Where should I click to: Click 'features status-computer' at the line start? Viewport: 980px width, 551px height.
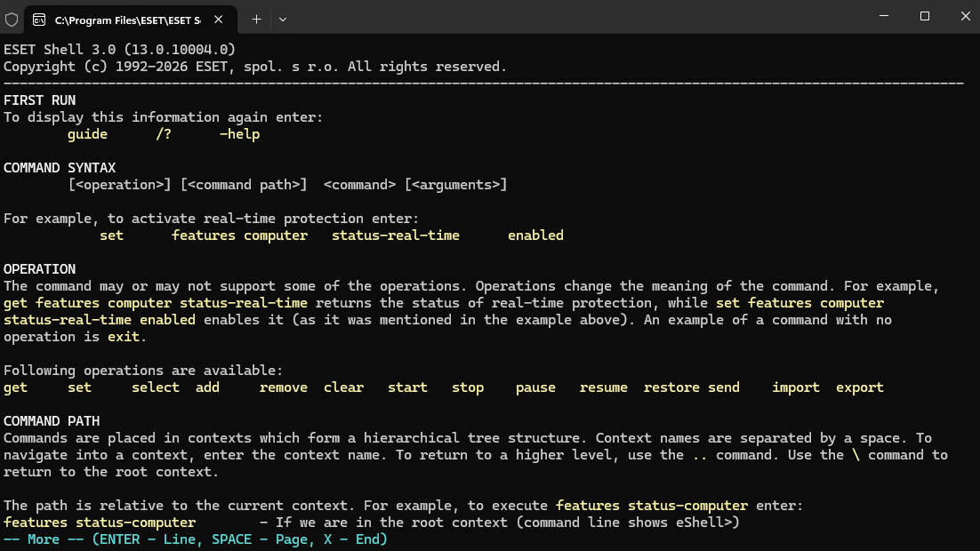click(x=100, y=523)
